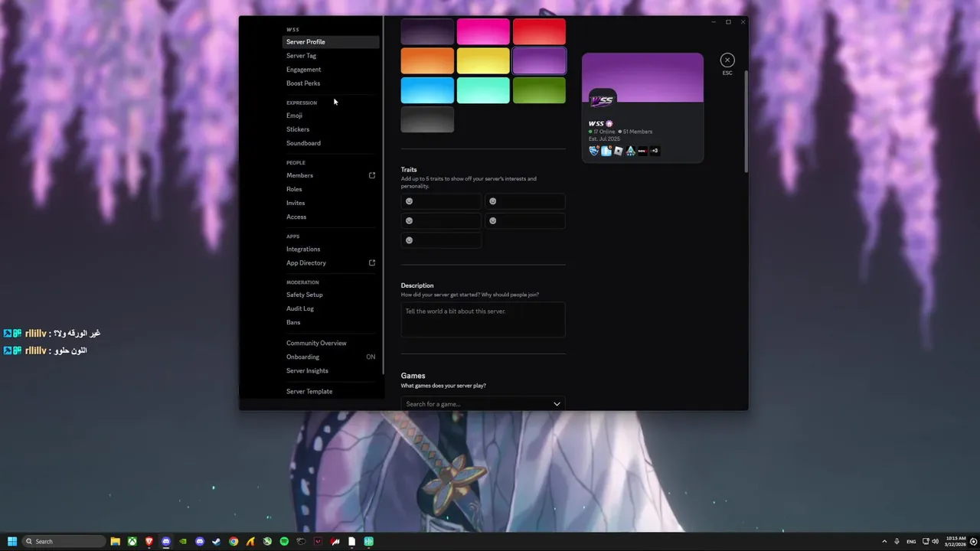
Task: Open the Server Profile settings page
Action: coord(331,42)
